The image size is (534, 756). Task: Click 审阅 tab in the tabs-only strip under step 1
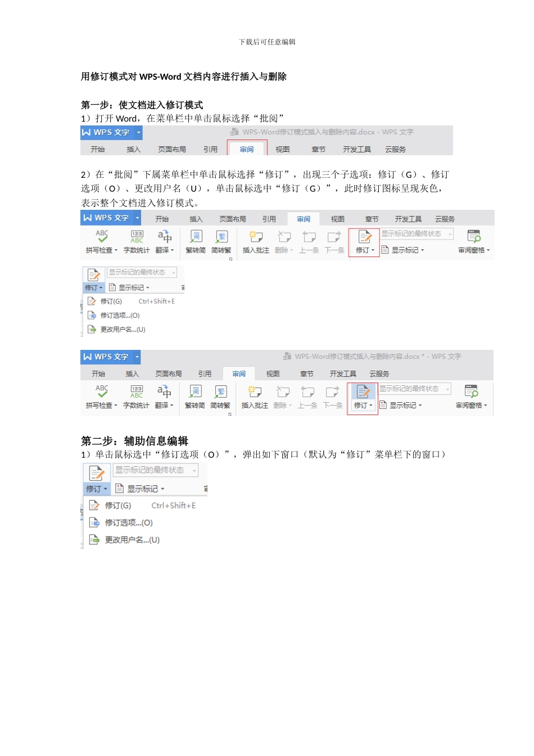click(x=247, y=149)
